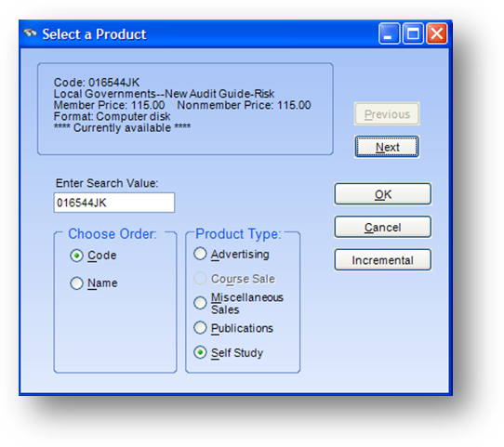
Task: Maximize the Select a Product dialog
Action: tap(413, 33)
